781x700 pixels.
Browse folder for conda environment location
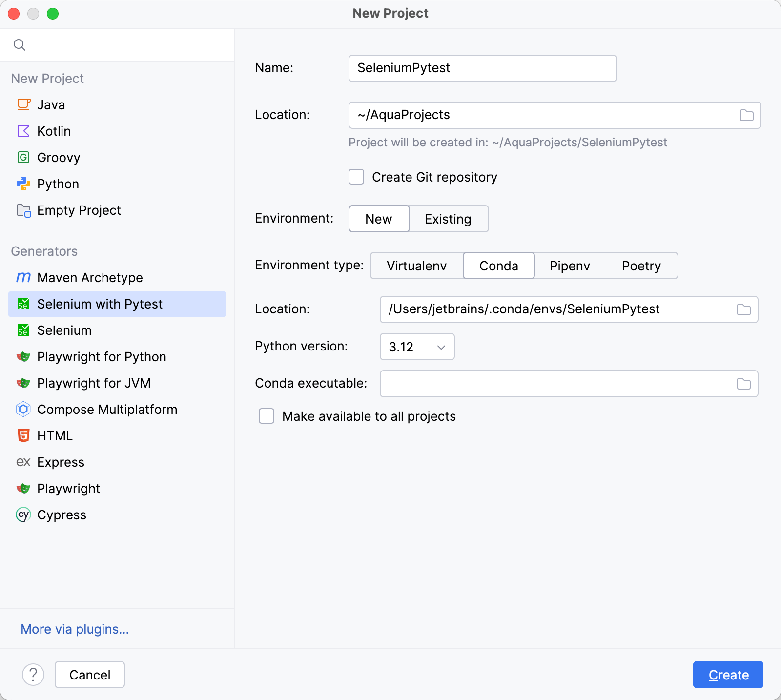744,309
